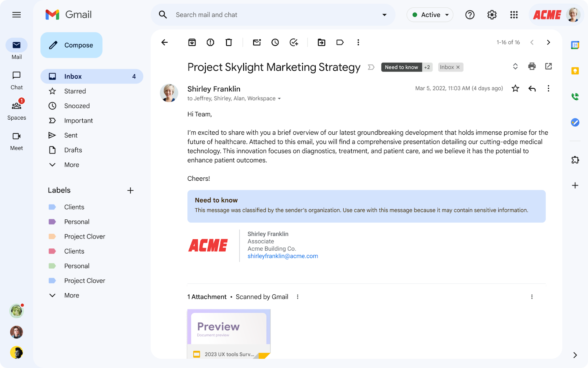Select the orange Project Clover label
This screenshot has width=588, height=368.
coord(85,237)
